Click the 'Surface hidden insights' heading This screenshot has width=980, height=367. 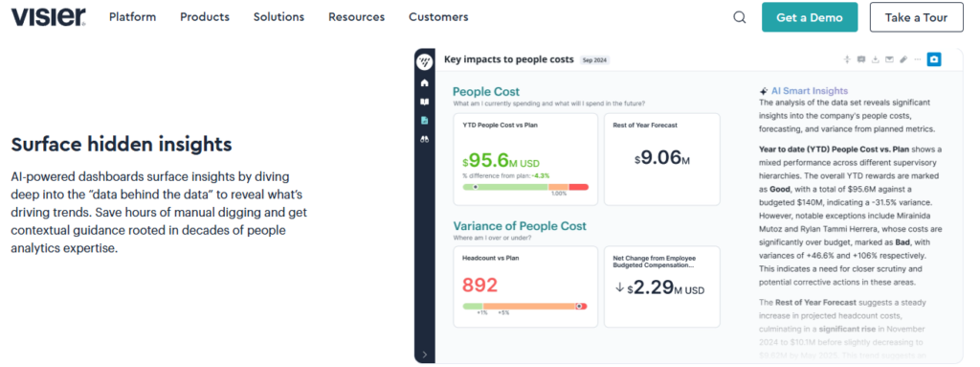(x=122, y=145)
